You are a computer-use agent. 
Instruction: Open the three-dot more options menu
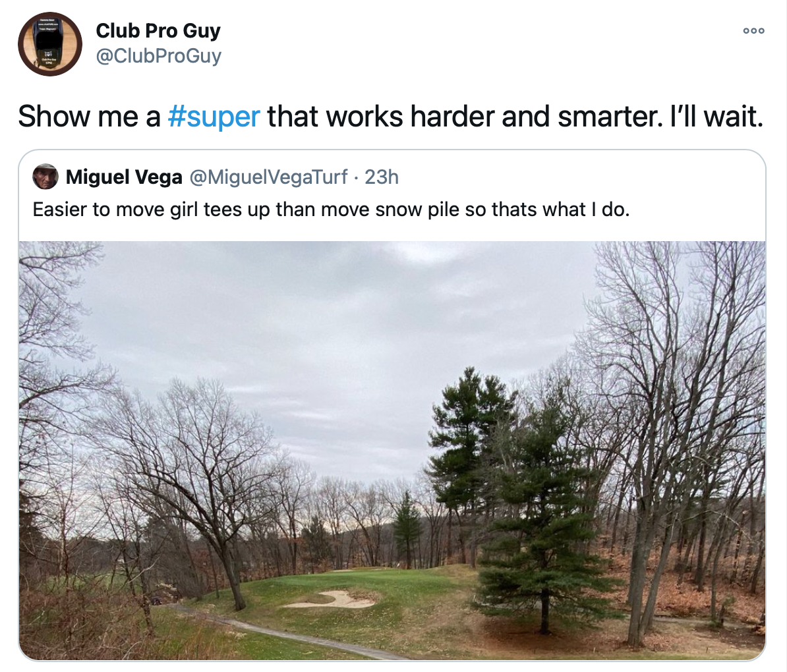pyautogui.click(x=754, y=30)
